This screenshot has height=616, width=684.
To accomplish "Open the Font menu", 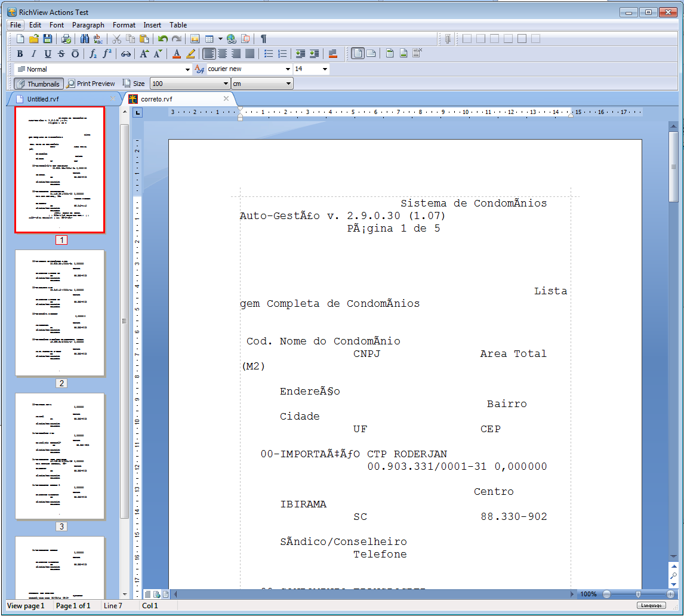I will [x=57, y=25].
